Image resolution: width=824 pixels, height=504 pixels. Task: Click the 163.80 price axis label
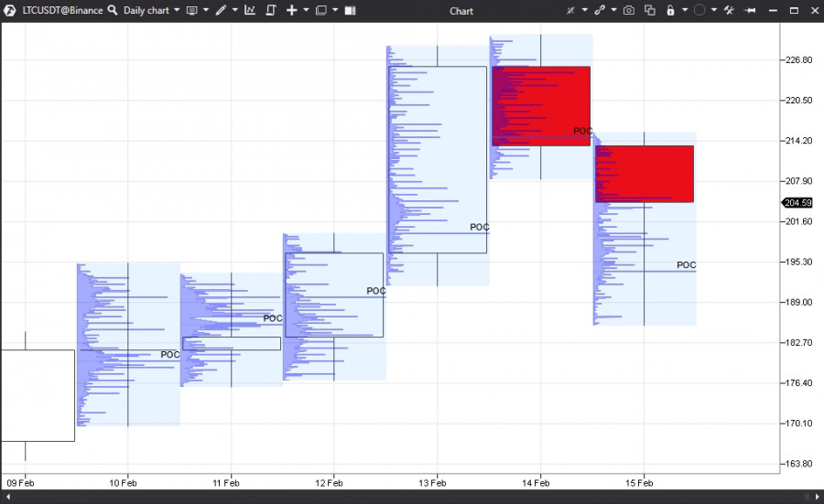[798, 464]
